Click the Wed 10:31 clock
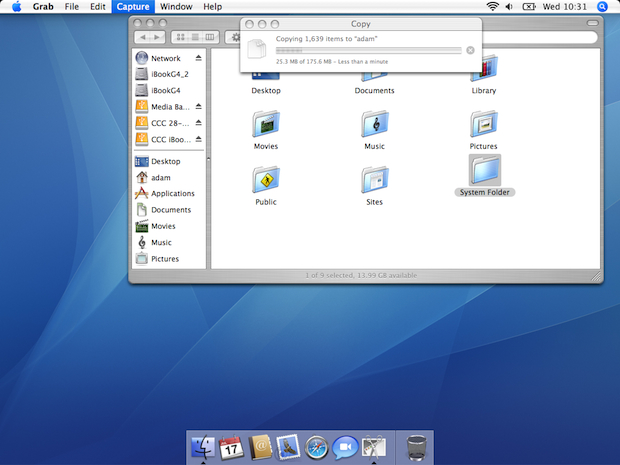The height and width of the screenshot is (465, 620). 565,7
